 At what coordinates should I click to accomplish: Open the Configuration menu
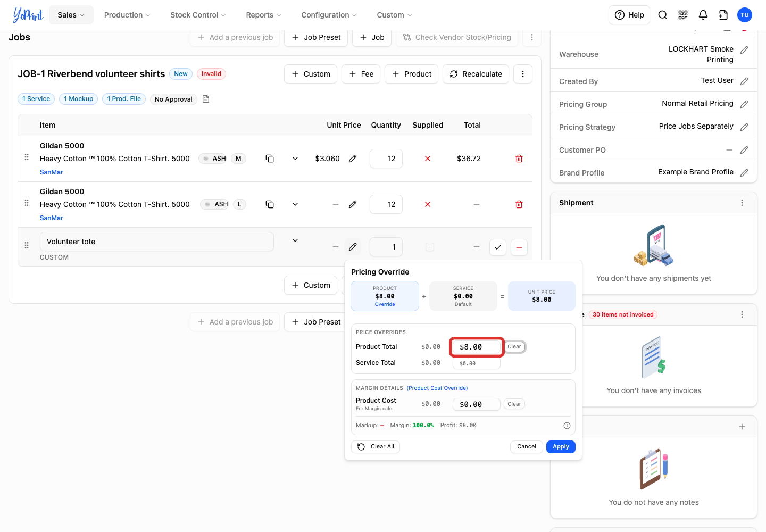tap(329, 15)
